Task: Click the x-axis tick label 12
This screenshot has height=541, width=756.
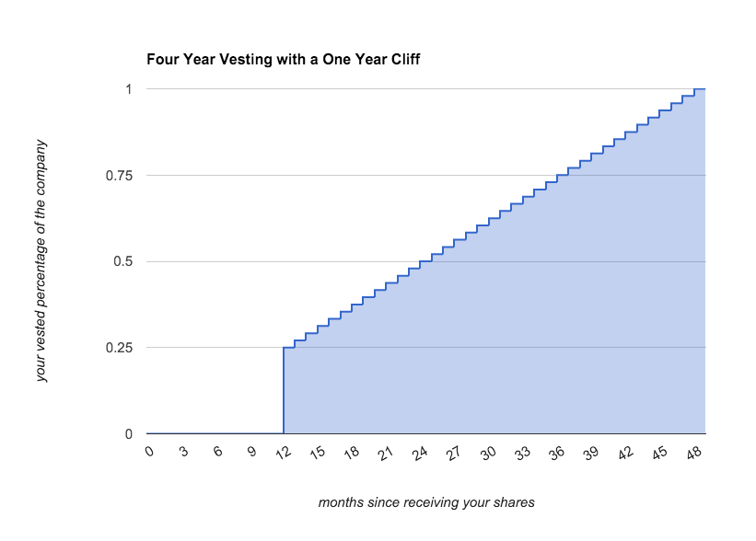Action: point(284,452)
